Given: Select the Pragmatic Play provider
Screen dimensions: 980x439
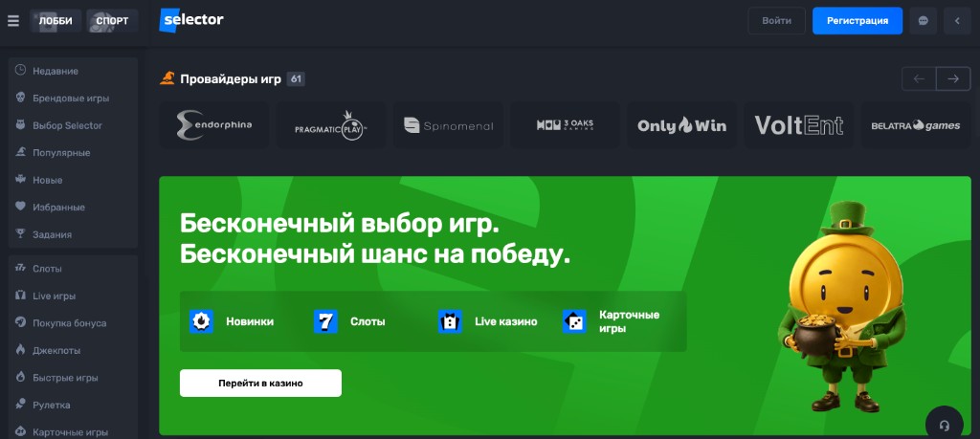Looking at the screenshot, I should coord(330,125).
